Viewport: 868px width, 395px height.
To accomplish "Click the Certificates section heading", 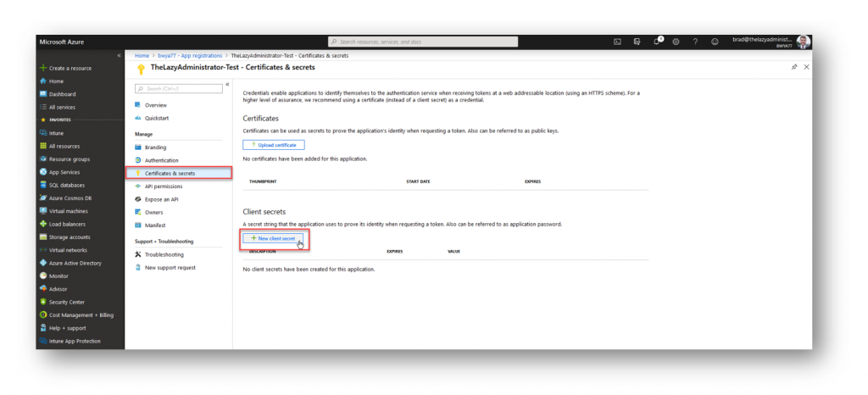I will 261,119.
